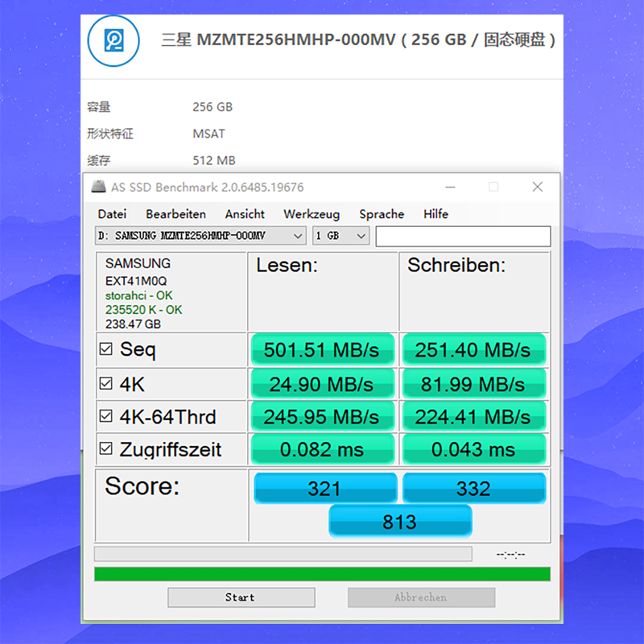Select the Seq write result 251.40 MB/s

(x=474, y=349)
